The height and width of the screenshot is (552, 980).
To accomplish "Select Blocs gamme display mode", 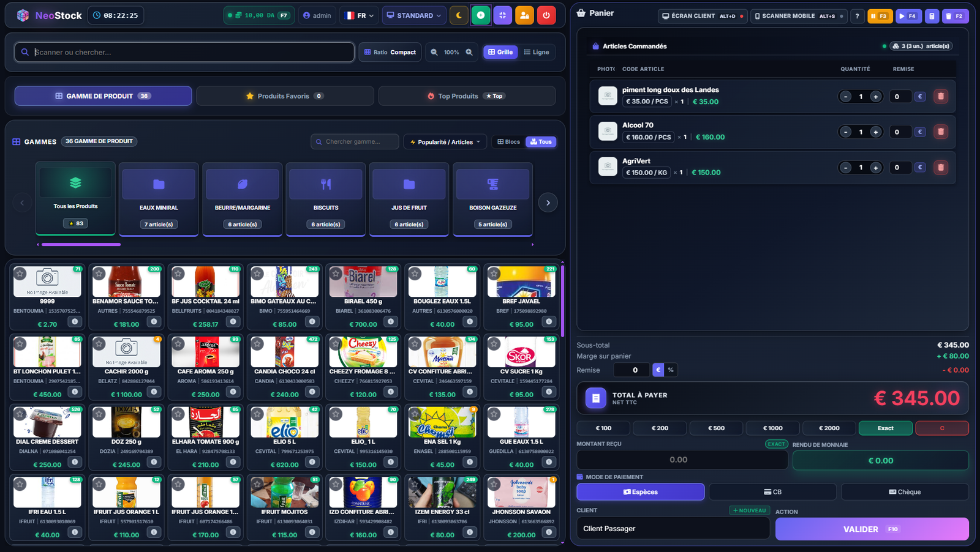I will tap(508, 141).
